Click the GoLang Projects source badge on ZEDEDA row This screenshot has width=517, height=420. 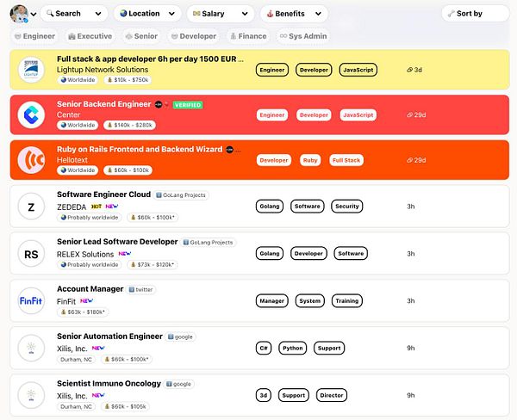pyautogui.click(x=181, y=195)
